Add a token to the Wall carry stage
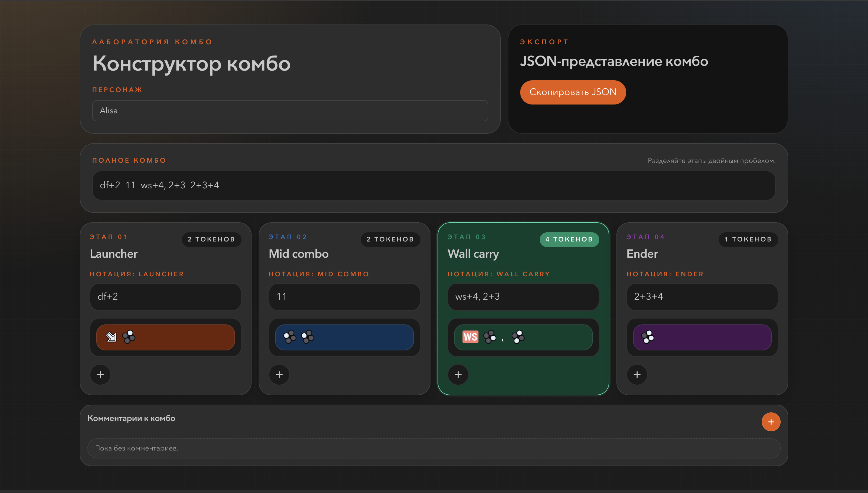 [458, 375]
